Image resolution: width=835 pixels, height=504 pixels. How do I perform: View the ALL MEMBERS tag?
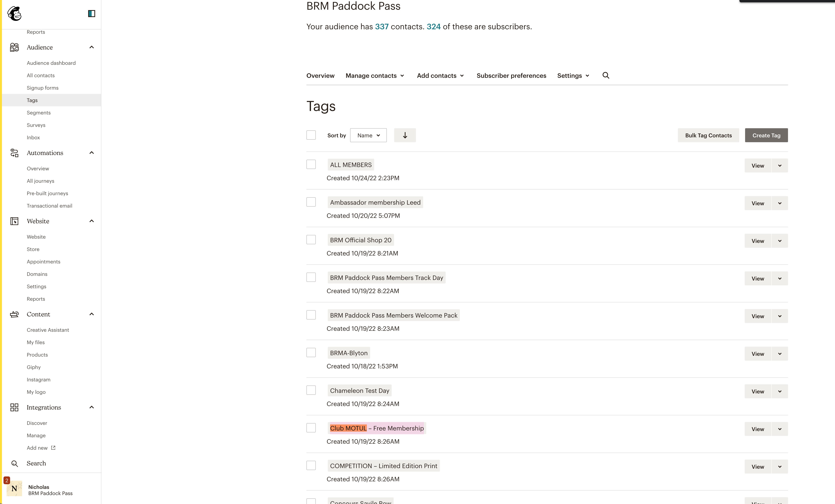coord(758,165)
